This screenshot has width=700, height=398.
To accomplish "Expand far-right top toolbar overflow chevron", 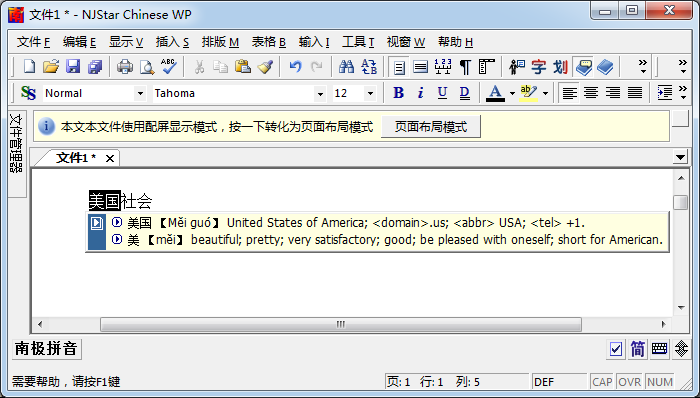I will point(683,67).
